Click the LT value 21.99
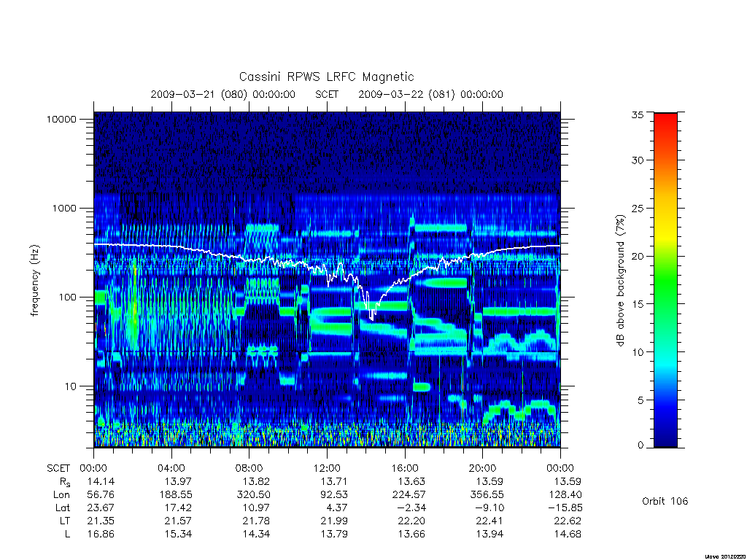Viewport: 747px width, 560px height. [334, 521]
